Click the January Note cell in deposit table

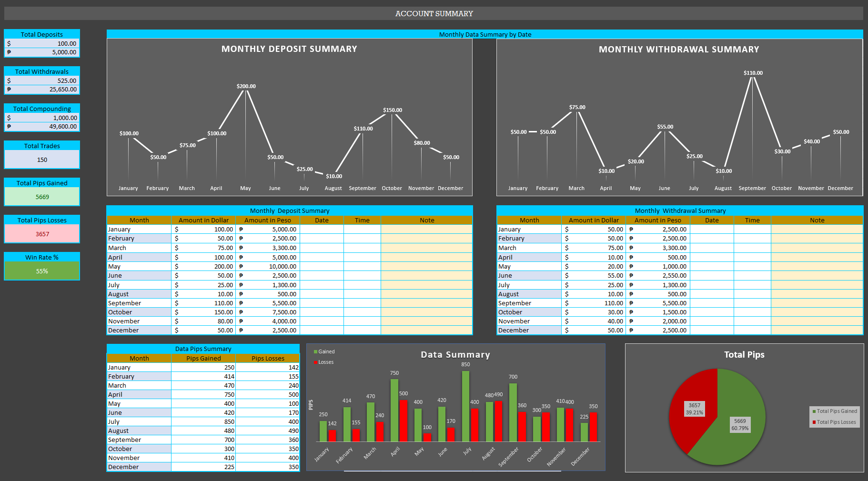[x=426, y=229]
